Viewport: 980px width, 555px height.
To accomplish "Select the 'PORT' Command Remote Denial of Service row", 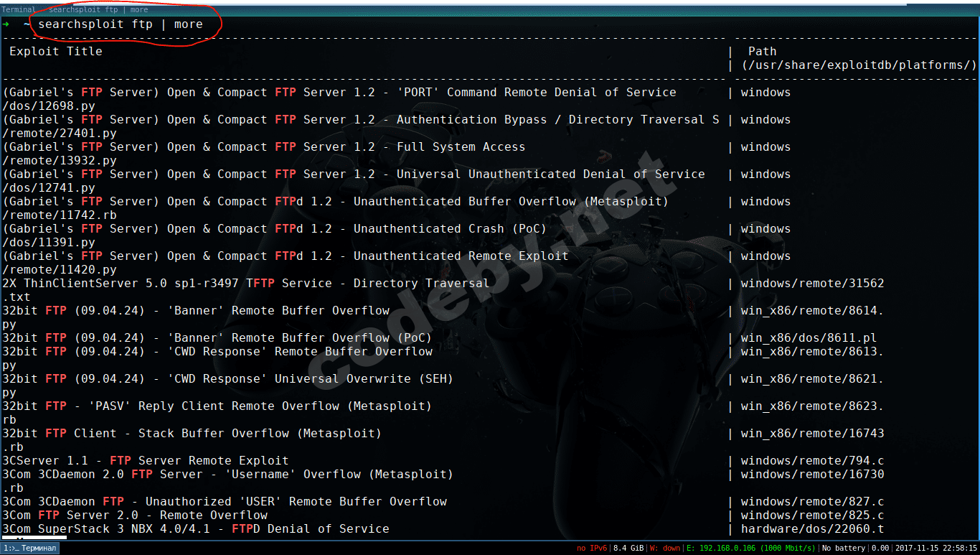I will pos(339,93).
